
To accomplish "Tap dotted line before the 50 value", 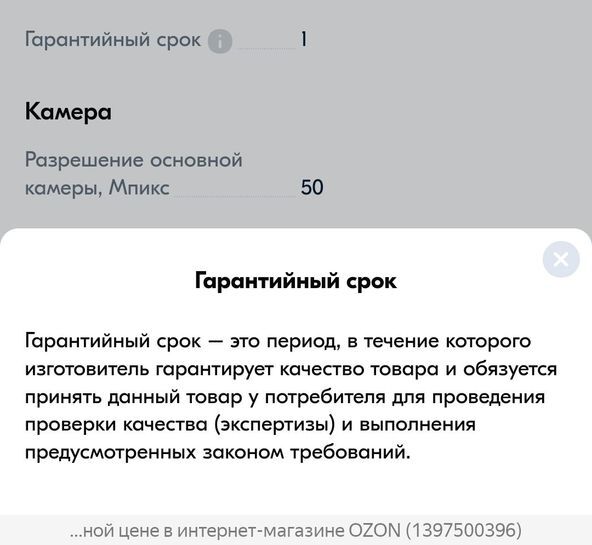I will pos(235,196).
